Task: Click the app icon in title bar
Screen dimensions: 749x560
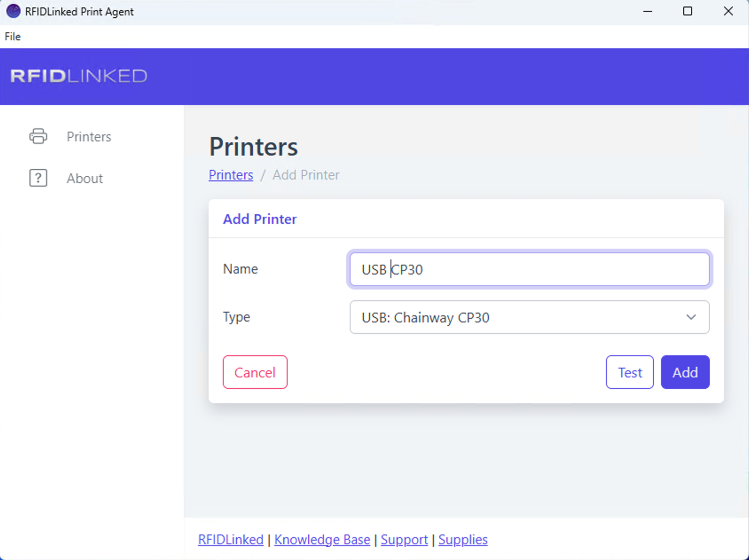Action: (x=13, y=12)
